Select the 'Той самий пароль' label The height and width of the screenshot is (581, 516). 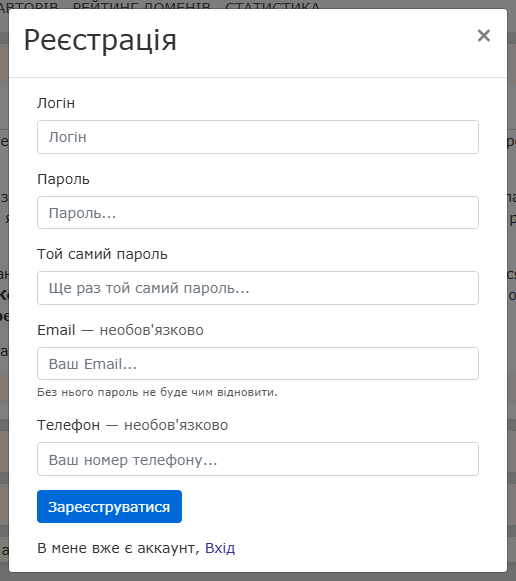click(x=102, y=255)
